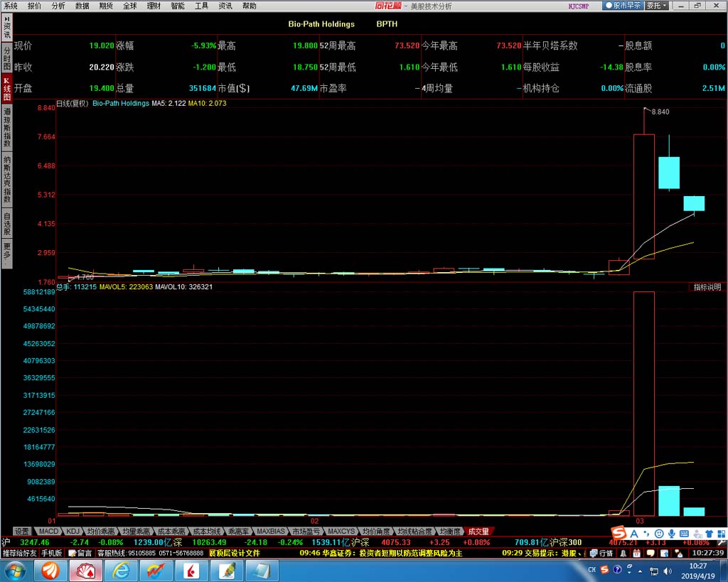Open the 系统 menu
Image resolution: width=728 pixels, height=582 pixels.
coord(11,6)
